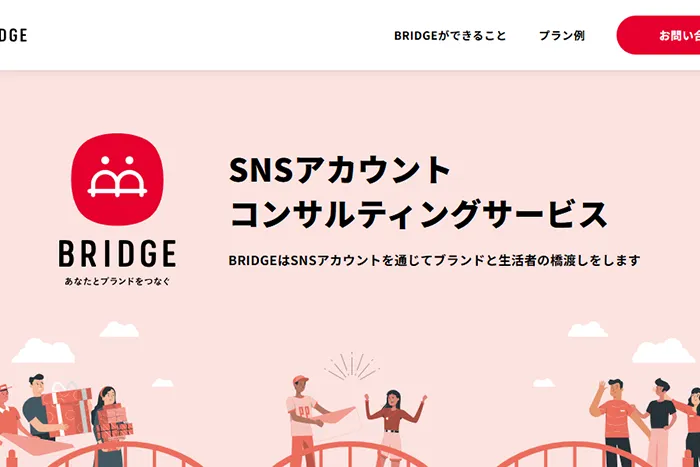The image size is (700, 467).
Task: Click the あなたとブランドをつなぐ tagline
Action: pyautogui.click(x=117, y=281)
